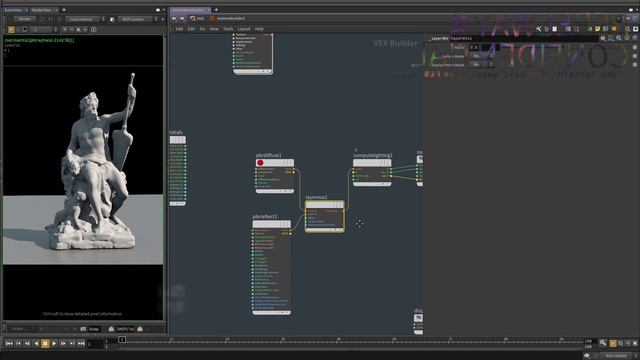Click the parameter pane search magnifier icon
The image size is (640, 360).
(619, 38)
